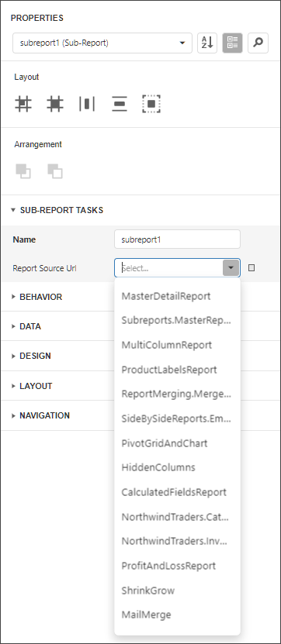This screenshot has width=281, height=644.
Task: Sort properties alphabetically with A-Z icon
Action: (x=207, y=43)
